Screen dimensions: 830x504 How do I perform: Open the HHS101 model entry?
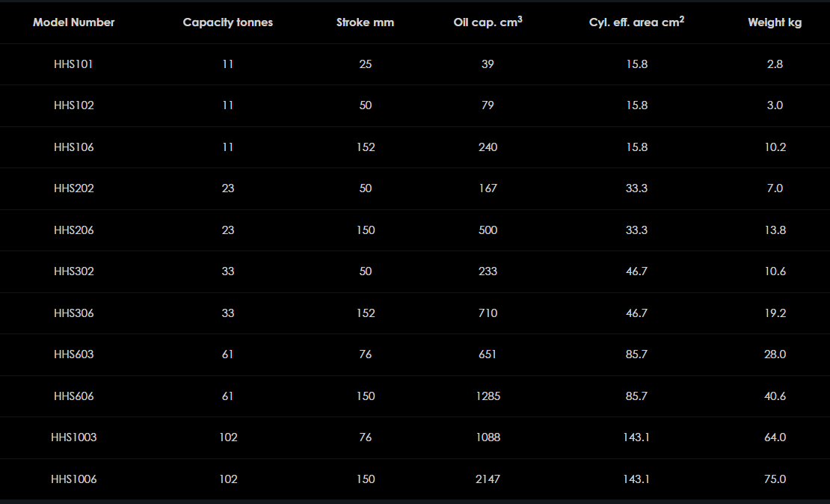coord(73,64)
